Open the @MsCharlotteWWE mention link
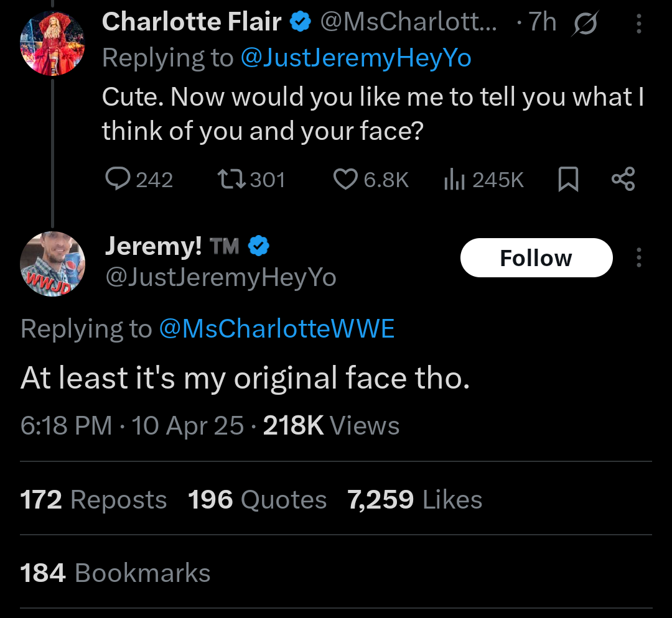 277,328
